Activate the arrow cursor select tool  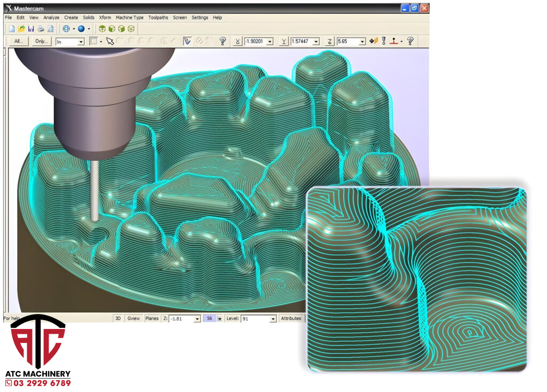point(110,41)
